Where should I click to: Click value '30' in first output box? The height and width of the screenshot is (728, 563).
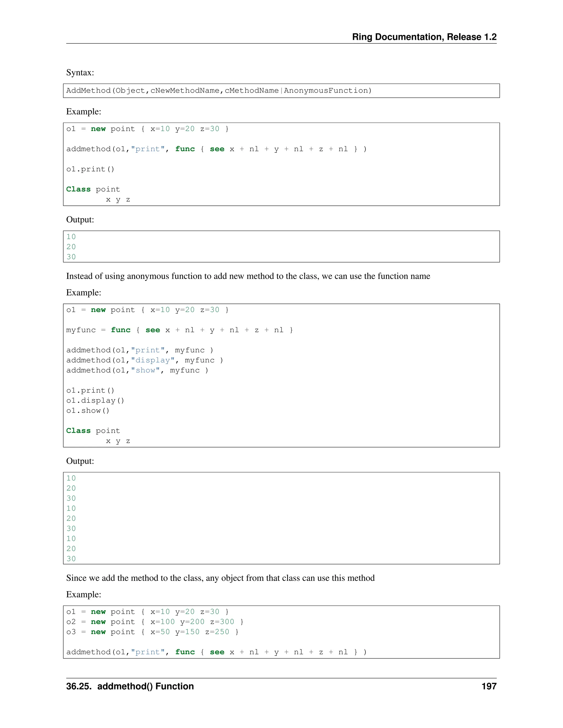click(x=71, y=257)
